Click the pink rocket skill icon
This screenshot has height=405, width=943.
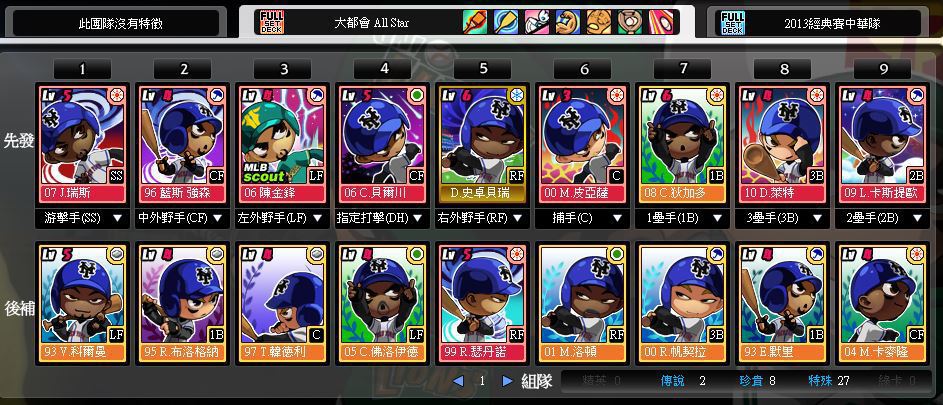coord(661,22)
